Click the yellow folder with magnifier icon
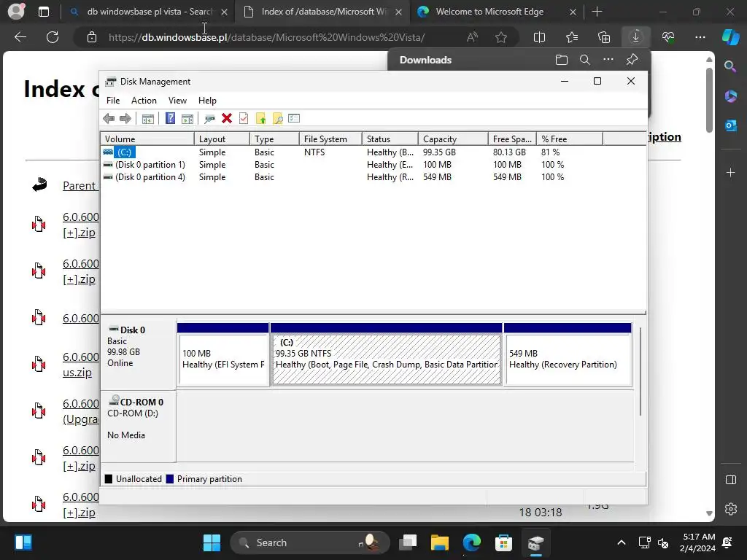The height and width of the screenshot is (560, 747). 278,119
